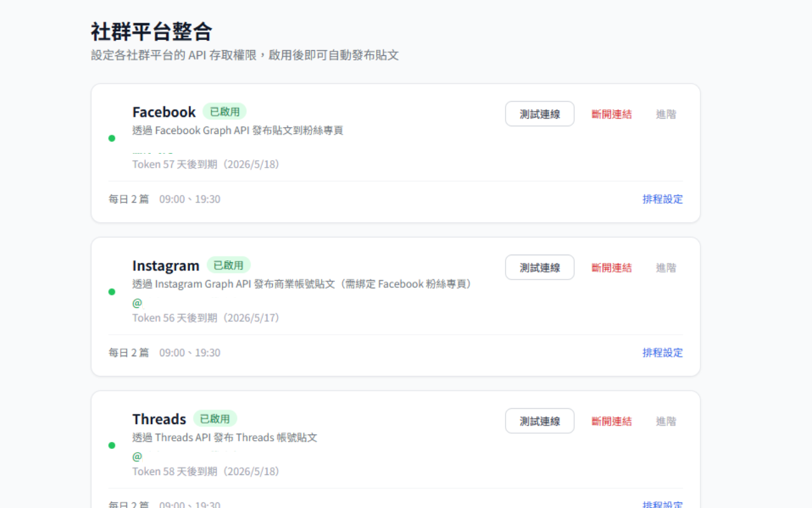
Task: Click the green status indicator for Instagram
Action: pyautogui.click(x=113, y=291)
